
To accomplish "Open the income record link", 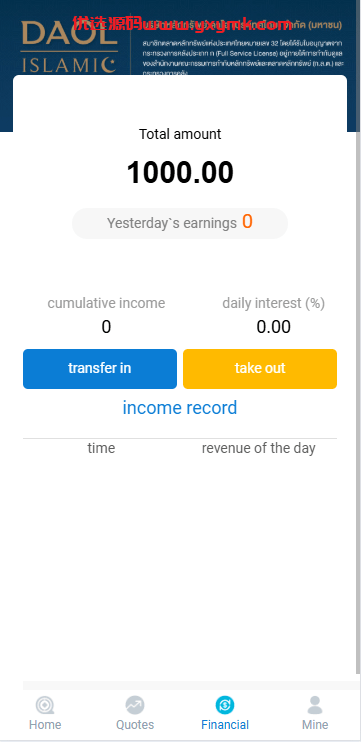I will tap(180, 408).
